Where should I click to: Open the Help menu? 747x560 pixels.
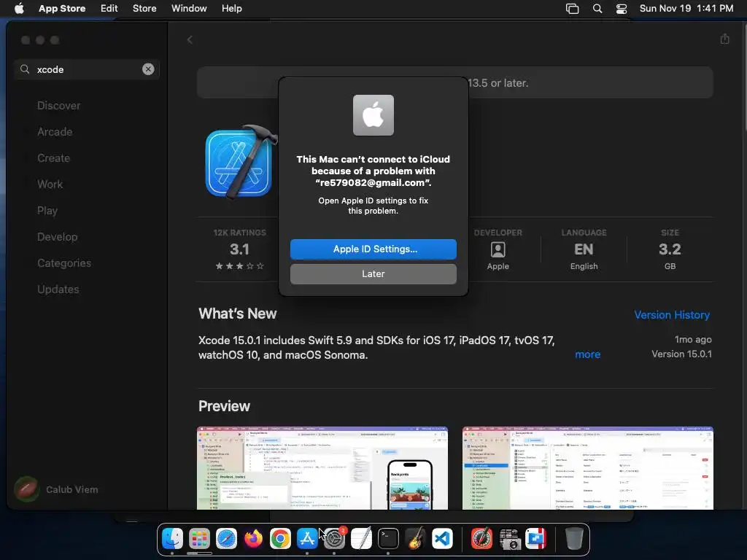click(231, 8)
